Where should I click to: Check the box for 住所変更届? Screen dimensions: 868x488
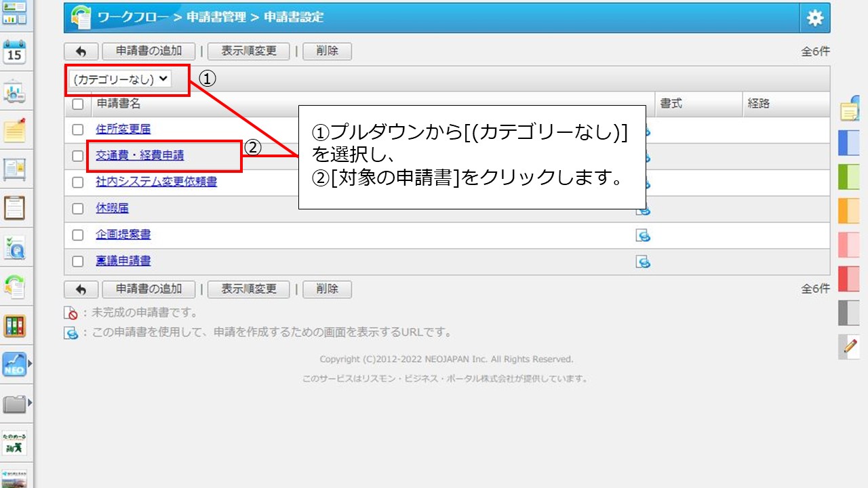click(78, 129)
